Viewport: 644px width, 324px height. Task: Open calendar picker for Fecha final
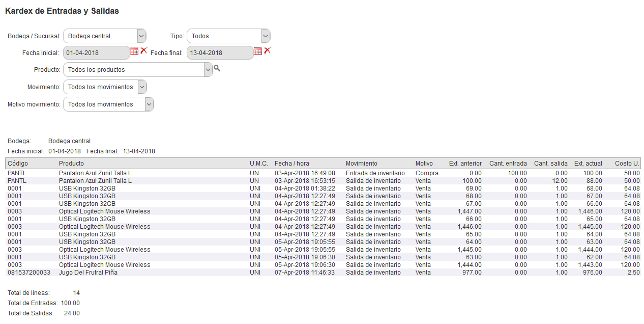click(x=258, y=51)
